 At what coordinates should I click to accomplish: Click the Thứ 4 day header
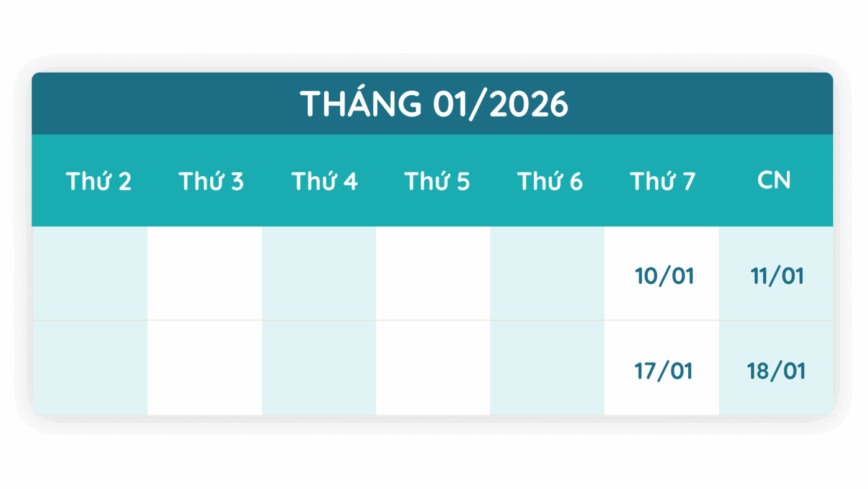click(x=324, y=181)
